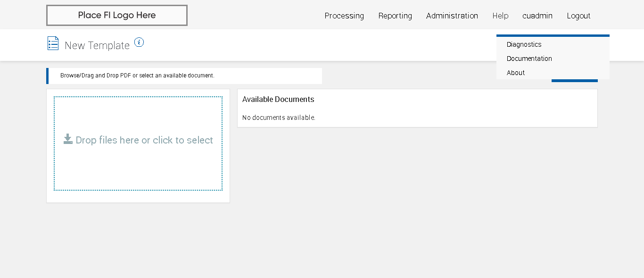Click the Logout link
The image size is (644, 278).
[x=578, y=16]
